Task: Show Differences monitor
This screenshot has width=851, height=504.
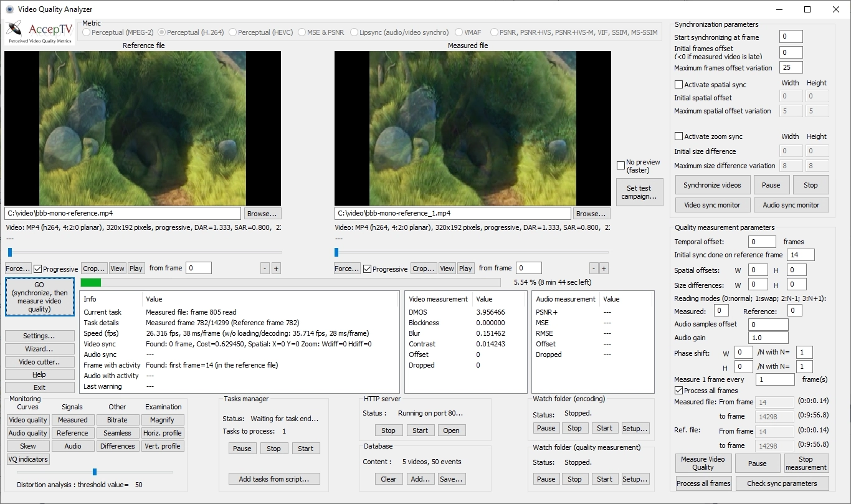Action: [117, 446]
